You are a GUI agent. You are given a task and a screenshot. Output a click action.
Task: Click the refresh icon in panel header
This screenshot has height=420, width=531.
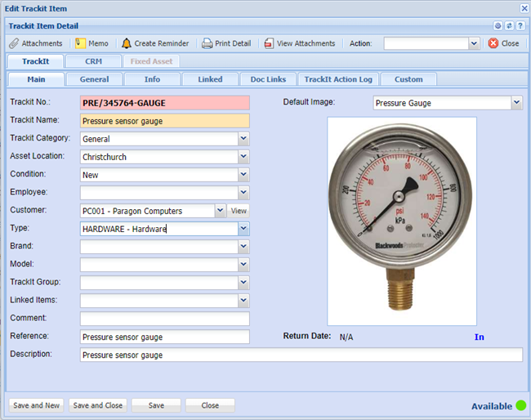(509, 25)
